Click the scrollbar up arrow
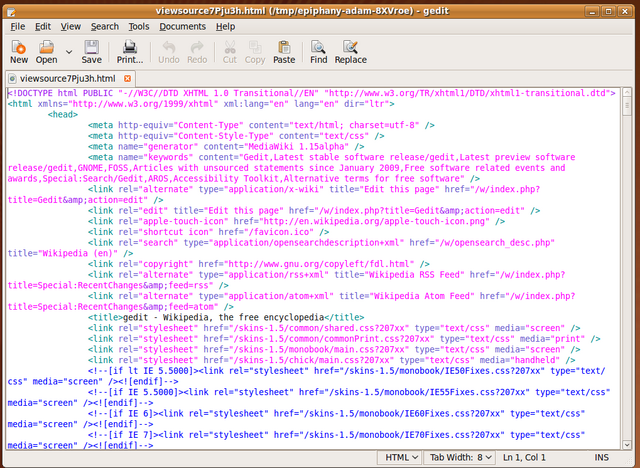640x468 pixels. point(627,92)
